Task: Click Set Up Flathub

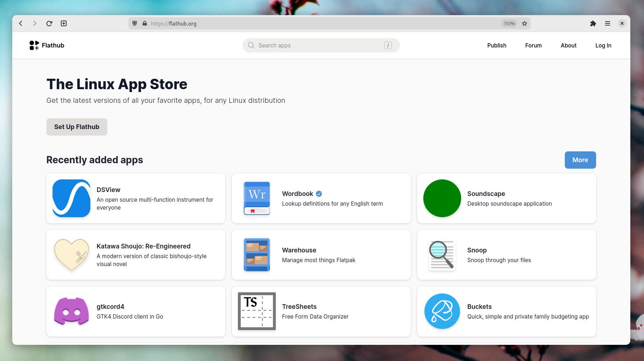Action: pos(76,127)
